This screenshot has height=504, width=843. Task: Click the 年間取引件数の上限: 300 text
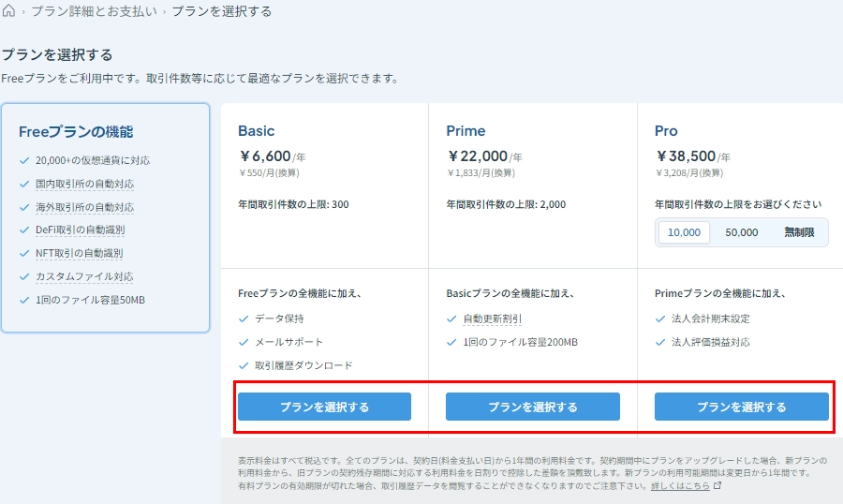(x=293, y=204)
